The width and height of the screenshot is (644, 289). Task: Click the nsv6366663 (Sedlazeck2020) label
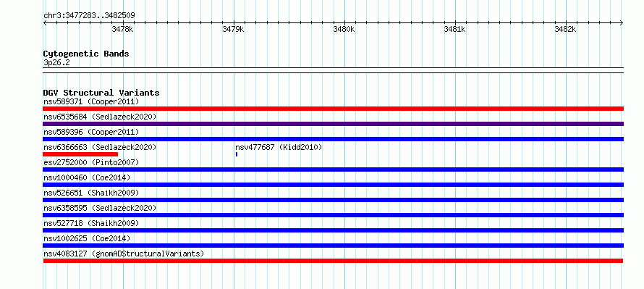coord(100,147)
